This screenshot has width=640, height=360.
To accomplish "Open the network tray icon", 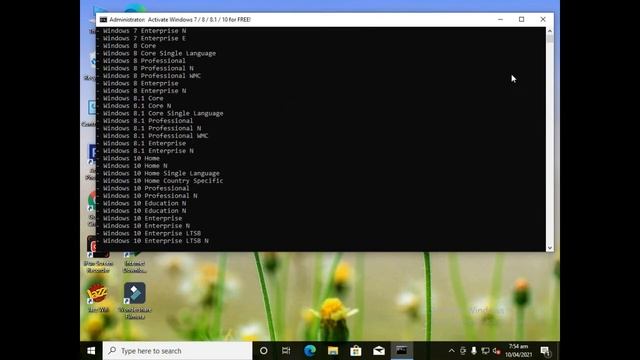I will coord(485,351).
